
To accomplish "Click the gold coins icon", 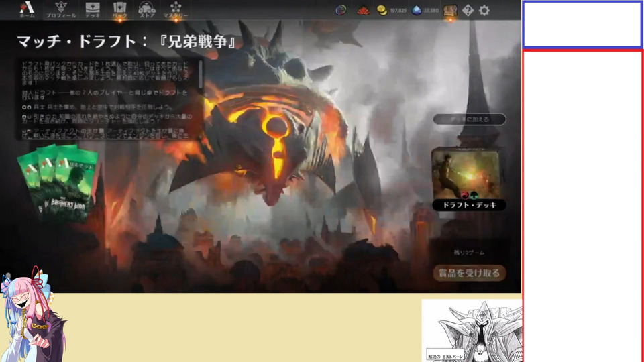I will [x=382, y=10].
